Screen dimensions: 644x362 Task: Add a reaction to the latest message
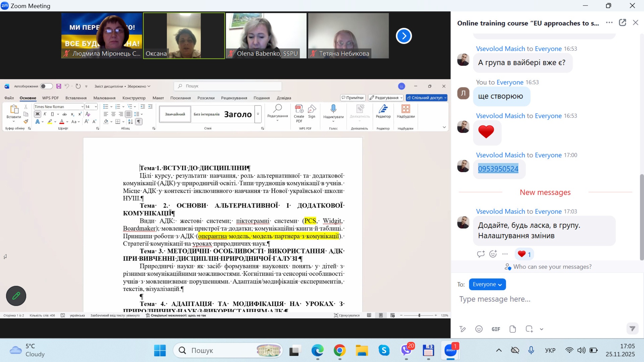click(493, 254)
